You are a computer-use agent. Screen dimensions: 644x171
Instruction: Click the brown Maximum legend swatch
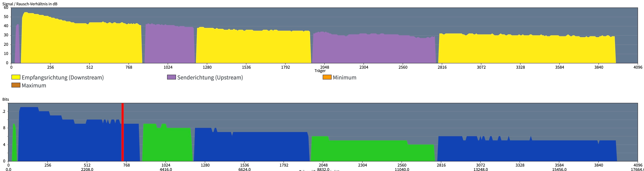(16, 85)
